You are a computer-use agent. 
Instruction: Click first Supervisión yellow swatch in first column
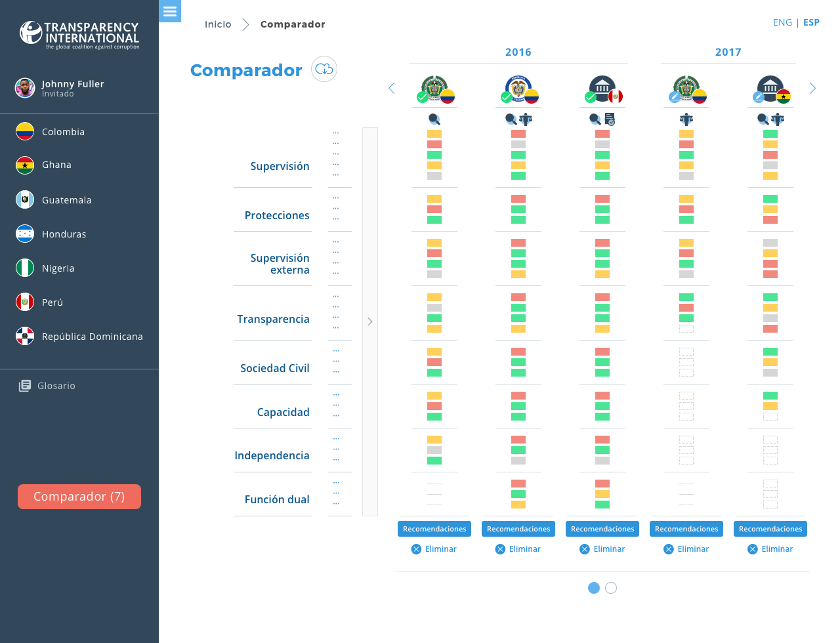coord(434,134)
